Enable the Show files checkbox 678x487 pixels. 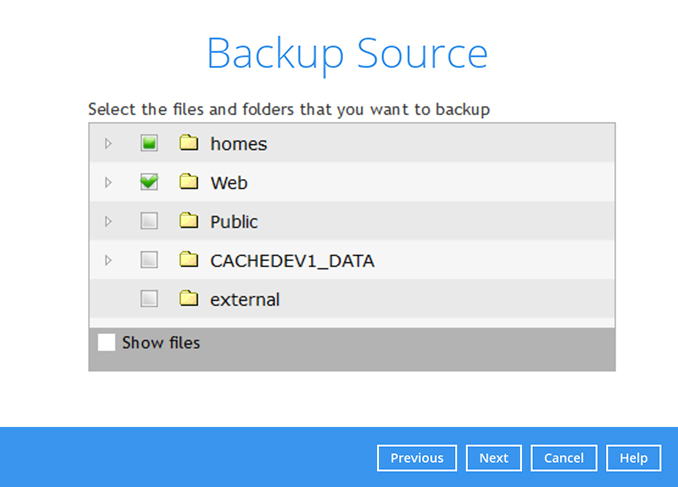107,343
